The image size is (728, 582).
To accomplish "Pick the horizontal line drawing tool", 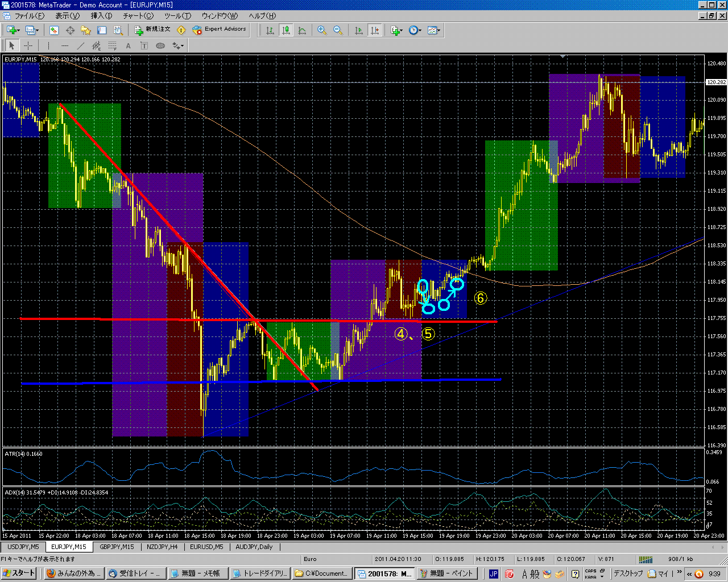I will (x=65, y=46).
